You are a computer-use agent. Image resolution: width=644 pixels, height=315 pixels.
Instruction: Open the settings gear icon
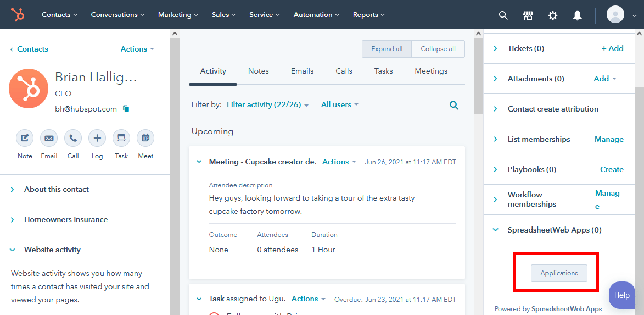tap(553, 15)
